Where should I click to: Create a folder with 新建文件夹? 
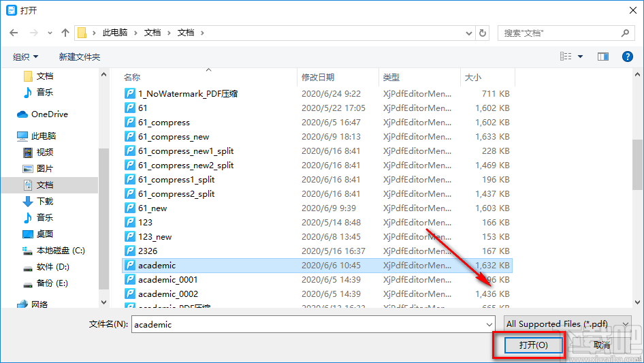tap(80, 57)
